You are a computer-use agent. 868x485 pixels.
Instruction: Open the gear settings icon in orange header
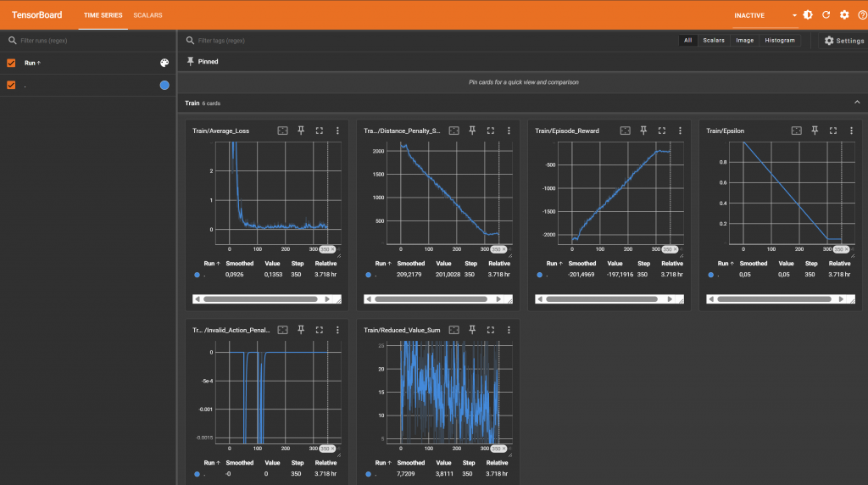click(844, 15)
